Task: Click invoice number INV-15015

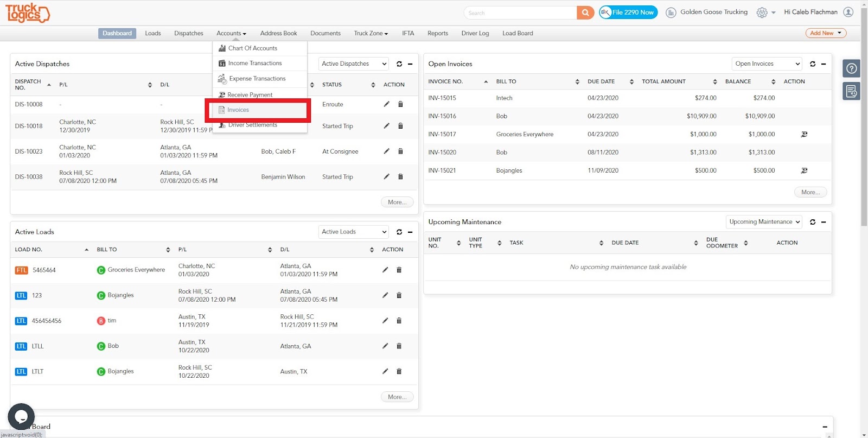Action: point(442,98)
